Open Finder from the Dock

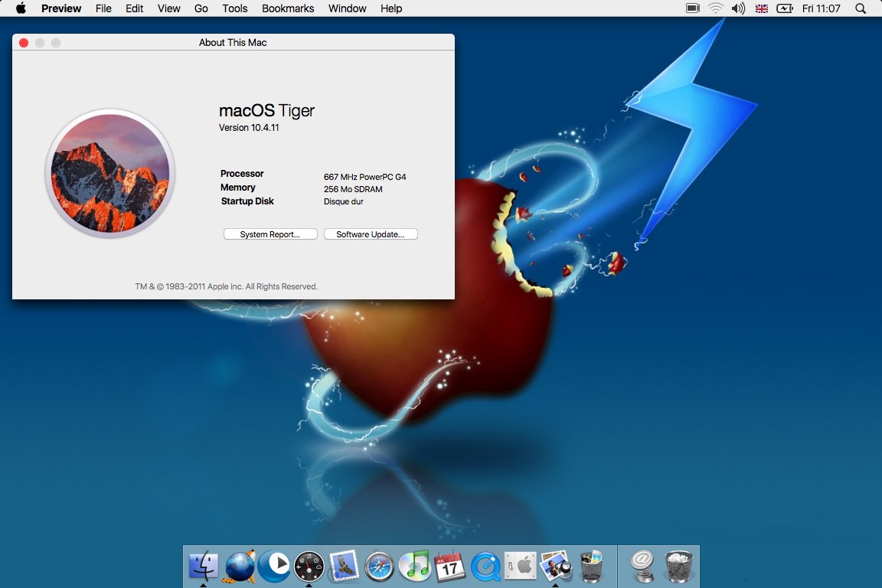(x=203, y=566)
